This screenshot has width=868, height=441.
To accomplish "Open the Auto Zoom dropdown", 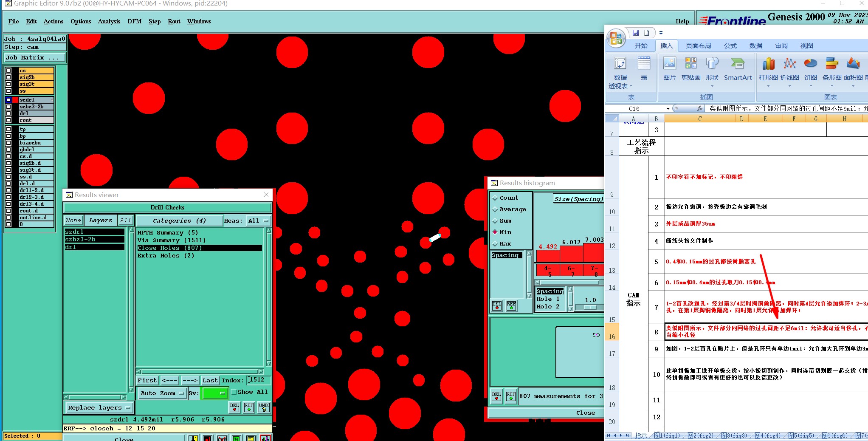I will (163, 393).
